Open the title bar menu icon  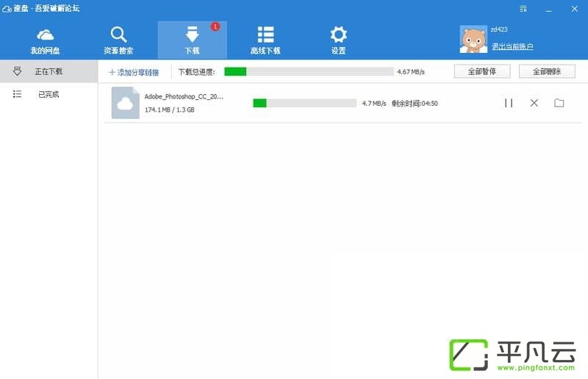point(523,9)
